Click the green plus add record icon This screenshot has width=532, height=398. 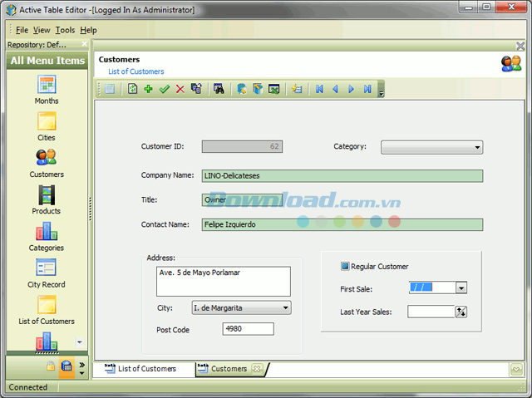click(148, 89)
